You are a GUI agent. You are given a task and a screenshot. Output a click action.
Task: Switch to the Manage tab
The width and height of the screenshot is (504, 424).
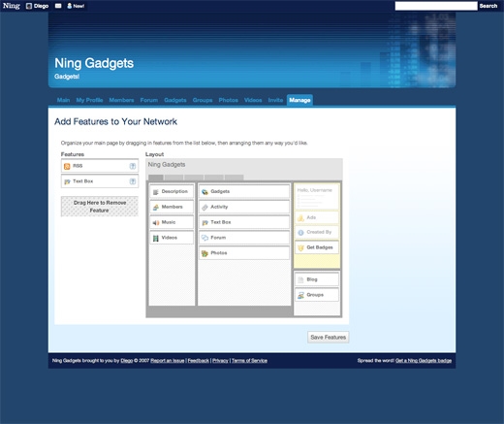coord(299,100)
